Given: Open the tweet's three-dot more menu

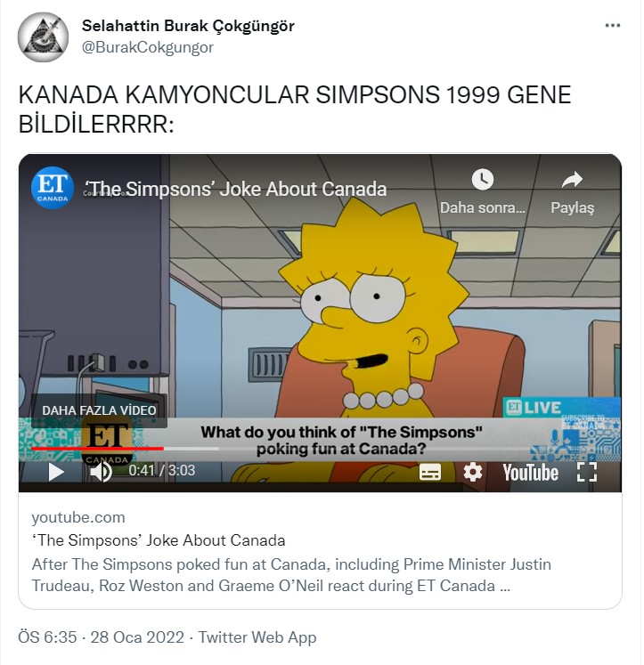Looking at the screenshot, I should 613,26.
